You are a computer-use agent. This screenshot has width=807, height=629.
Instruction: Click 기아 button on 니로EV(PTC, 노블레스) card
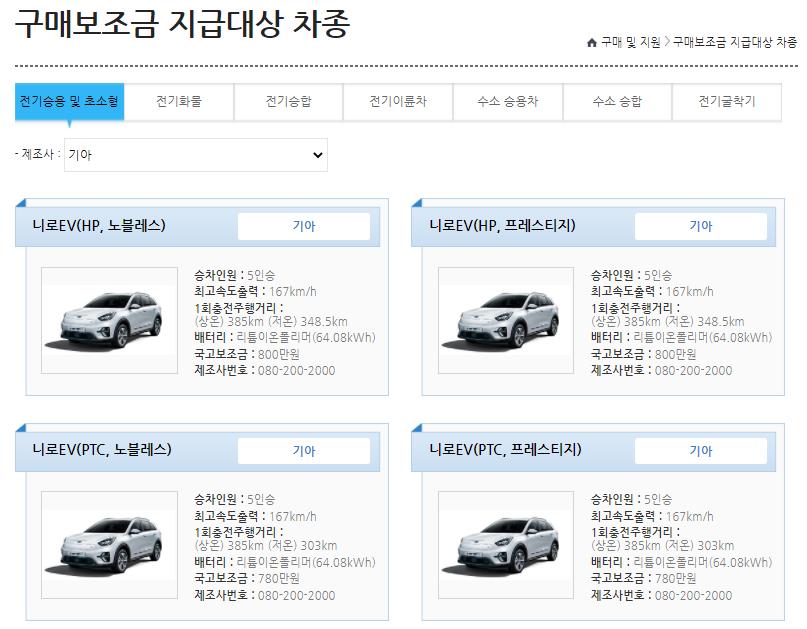pos(304,451)
